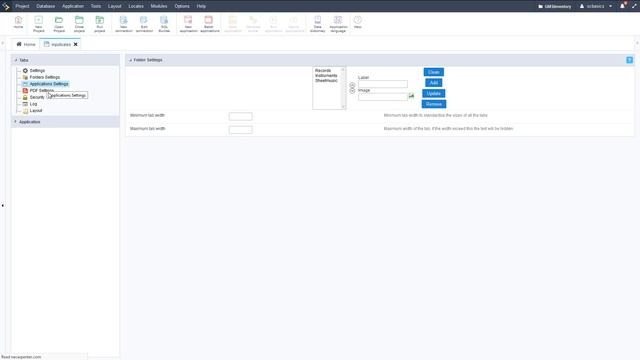Click the folder list scrollbar
The width and height of the screenshot is (640, 360).
click(343, 88)
